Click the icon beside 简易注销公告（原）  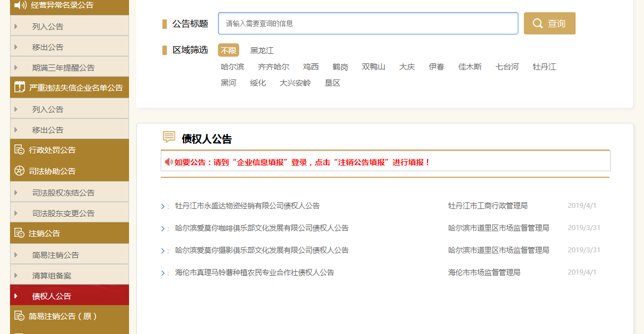coord(20,316)
